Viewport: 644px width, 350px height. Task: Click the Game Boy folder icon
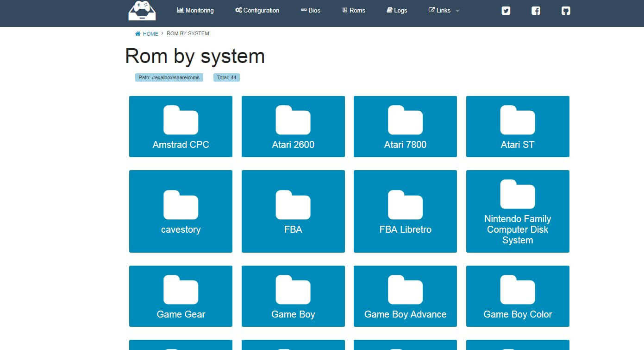click(x=293, y=290)
